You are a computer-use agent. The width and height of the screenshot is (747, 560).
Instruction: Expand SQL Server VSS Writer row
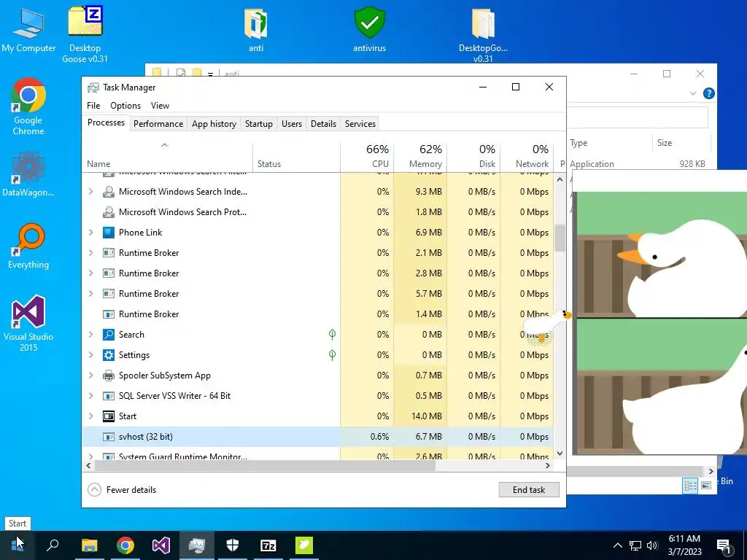point(90,396)
